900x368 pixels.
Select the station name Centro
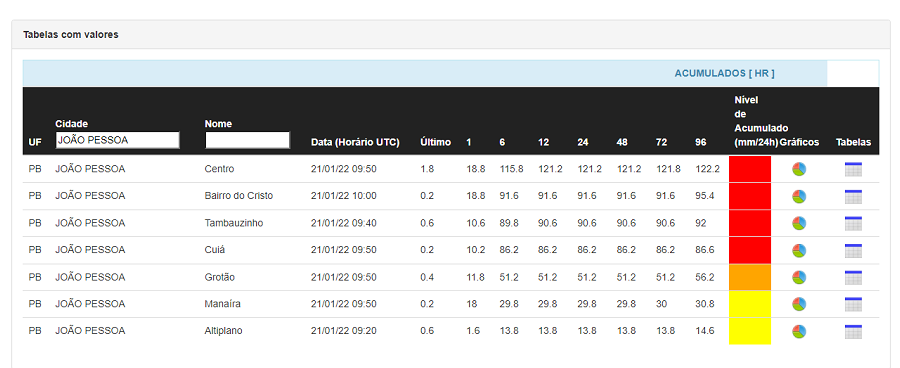(219, 169)
